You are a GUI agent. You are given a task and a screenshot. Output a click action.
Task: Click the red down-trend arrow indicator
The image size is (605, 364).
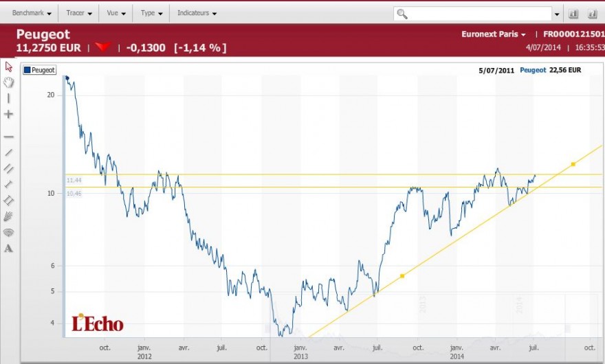click(x=103, y=47)
